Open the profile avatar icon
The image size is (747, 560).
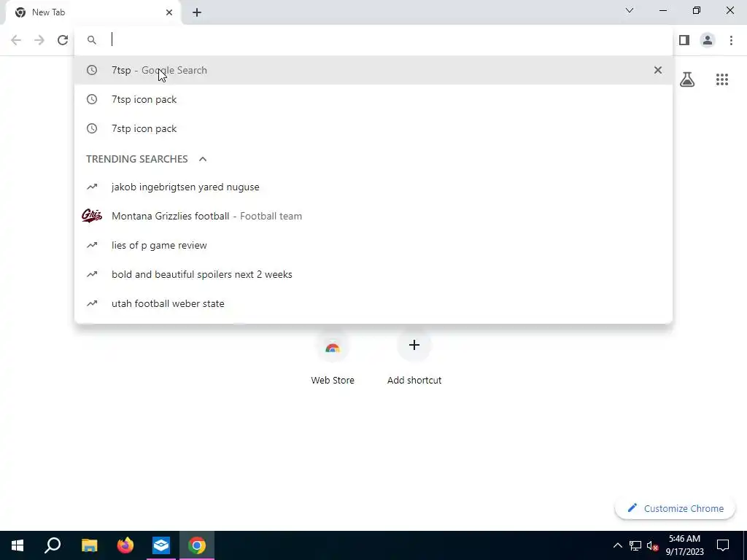pyautogui.click(x=708, y=40)
